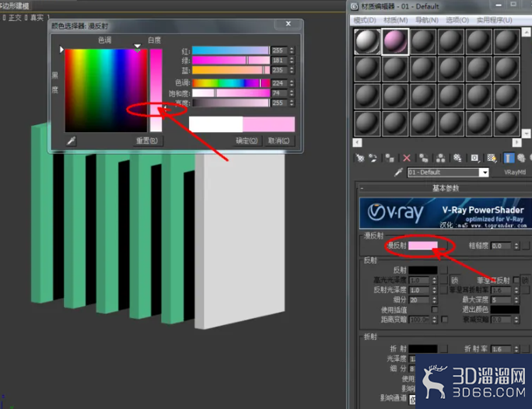Click the 确定(O) button
This screenshot has width=532, height=409.
pyautogui.click(x=247, y=141)
